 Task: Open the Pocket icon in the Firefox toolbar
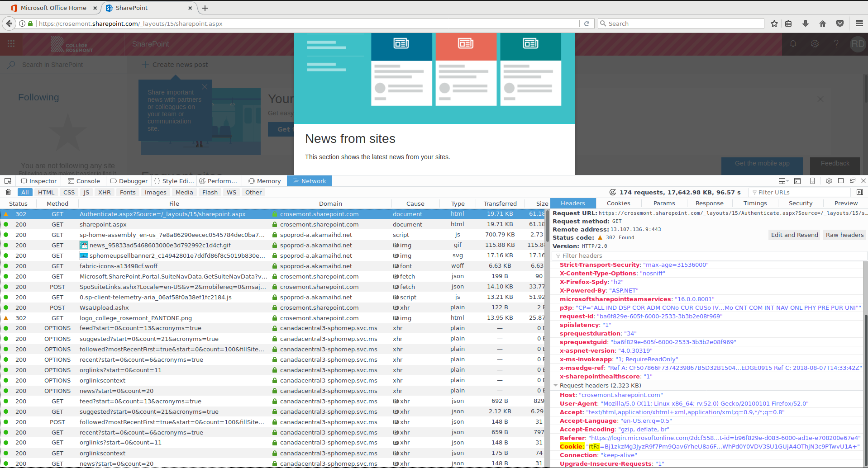pyautogui.click(x=840, y=24)
